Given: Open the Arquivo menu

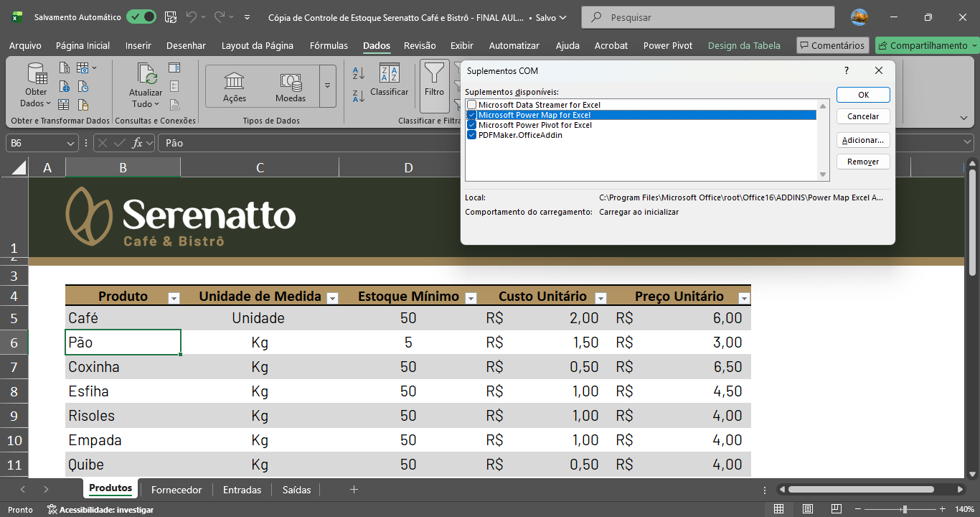Looking at the screenshot, I should pyautogui.click(x=25, y=45).
